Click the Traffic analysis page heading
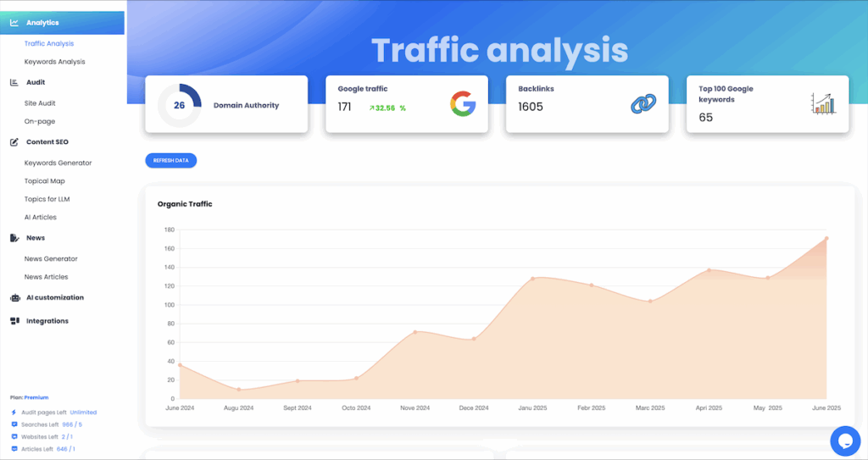Viewport: 868px width, 460px height. (500, 50)
